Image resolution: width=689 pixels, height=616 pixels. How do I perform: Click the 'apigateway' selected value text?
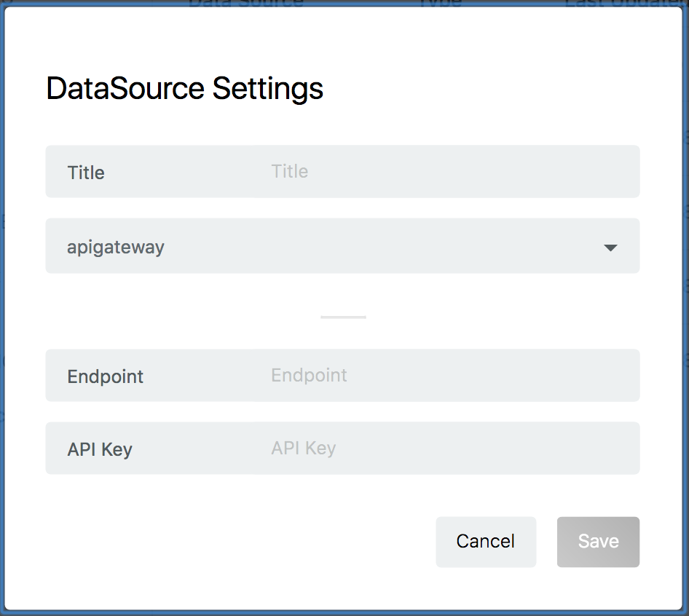coord(116,247)
